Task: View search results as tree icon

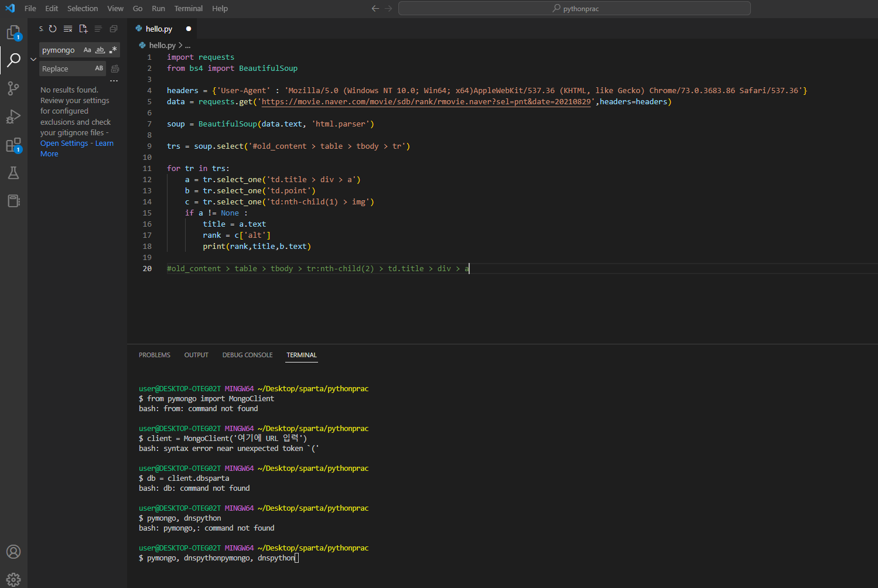Action: 98,29
